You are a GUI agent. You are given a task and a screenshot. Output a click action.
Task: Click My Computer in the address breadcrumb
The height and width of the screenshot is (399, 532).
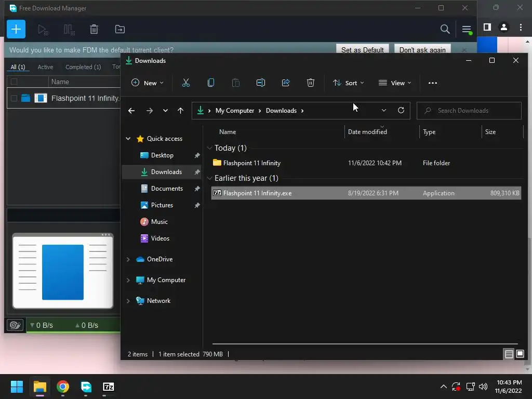click(x=235, y=111)
